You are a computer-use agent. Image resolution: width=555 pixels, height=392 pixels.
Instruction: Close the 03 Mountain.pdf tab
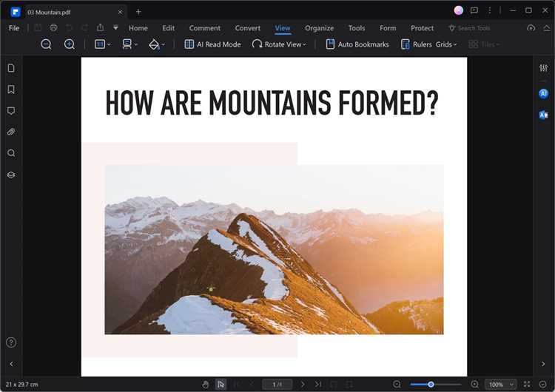[x=120, y=12]
